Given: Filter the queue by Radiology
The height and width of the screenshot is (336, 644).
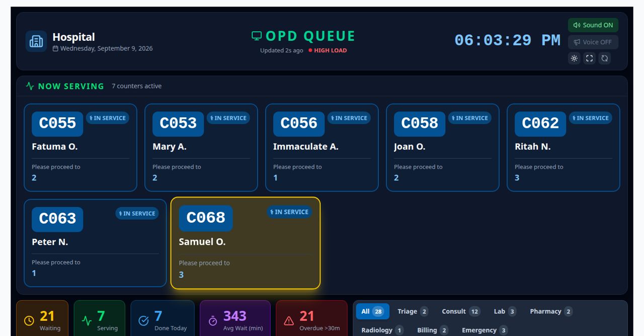Looking at the screenshot, I should (382, 330).
